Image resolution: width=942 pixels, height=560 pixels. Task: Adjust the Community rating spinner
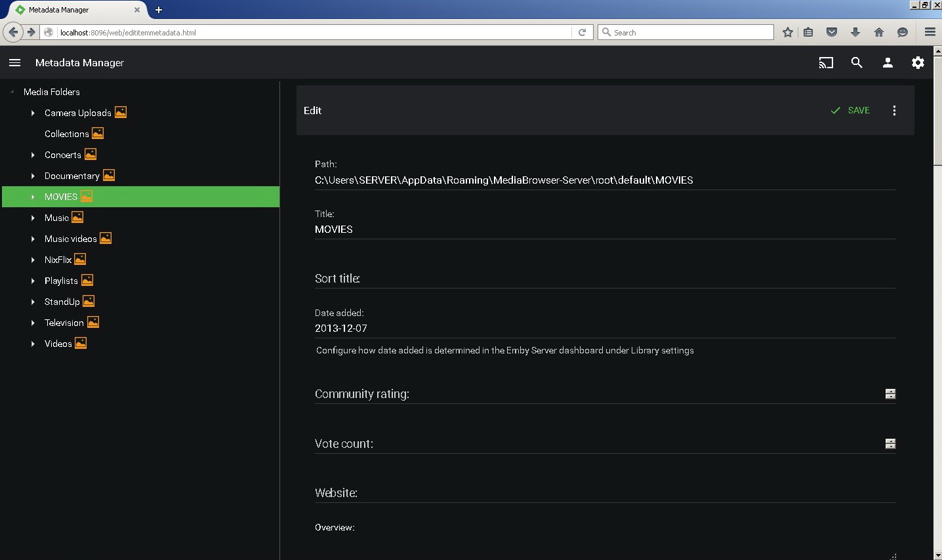(890, 394)
